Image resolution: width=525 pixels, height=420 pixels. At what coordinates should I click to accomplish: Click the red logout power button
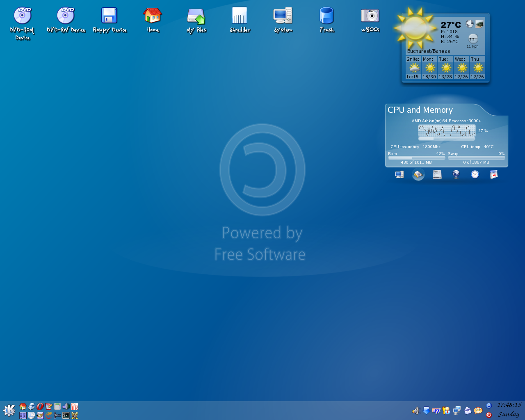click(x=488, y=415)
